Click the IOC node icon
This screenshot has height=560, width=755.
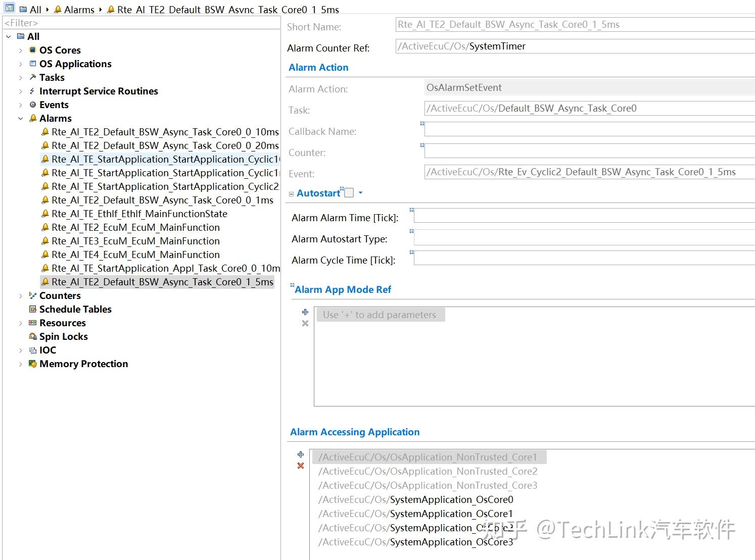pos(33,350)
